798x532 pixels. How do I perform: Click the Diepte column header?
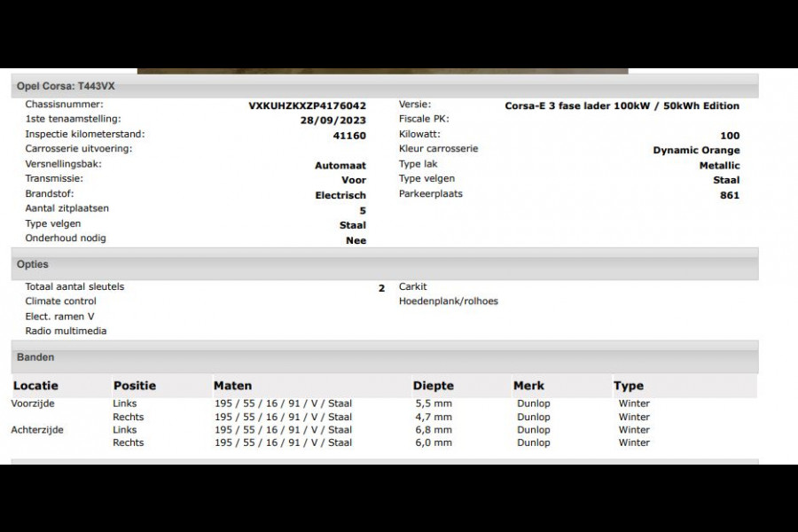(x=433, y=386)
